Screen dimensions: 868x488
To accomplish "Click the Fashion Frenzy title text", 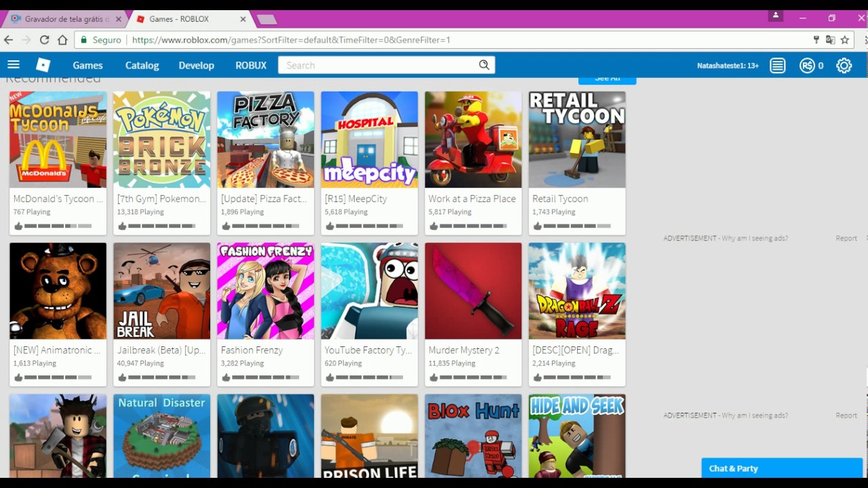I will coord(252,350).
